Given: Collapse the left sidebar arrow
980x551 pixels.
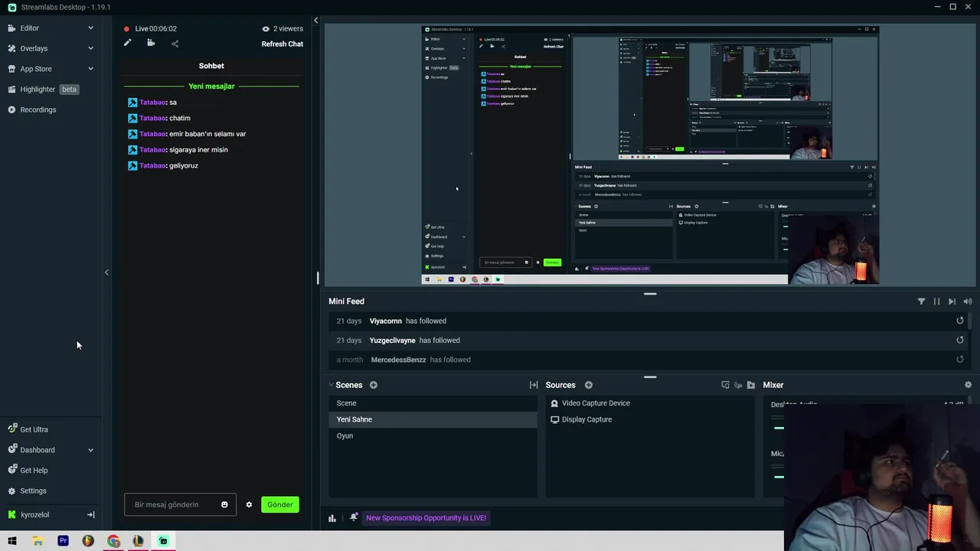Looking at the screenshot, I should (x=106, y=272).
